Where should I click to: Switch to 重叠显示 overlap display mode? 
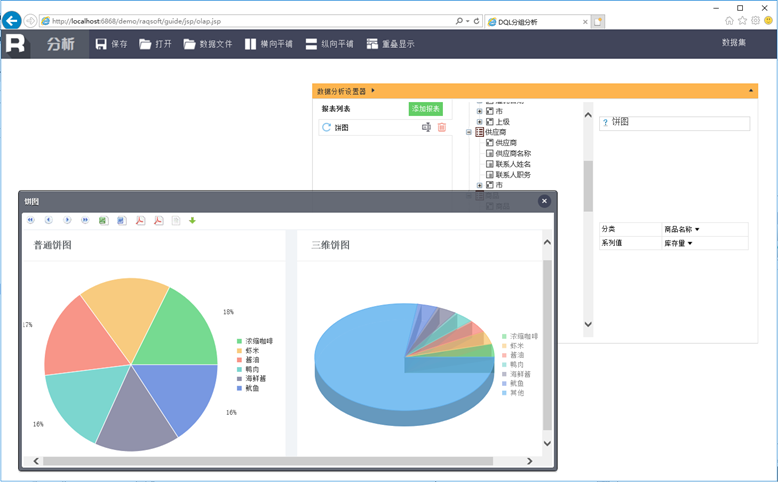(x=389, y=44)
